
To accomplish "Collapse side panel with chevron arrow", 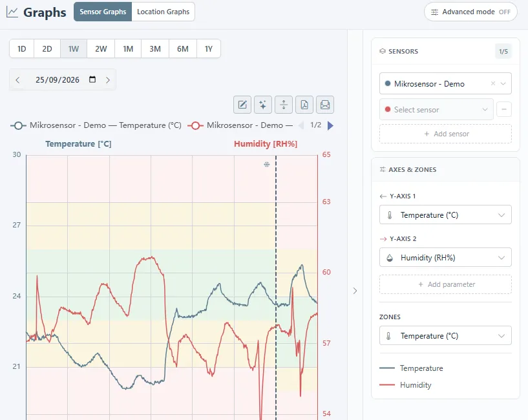I will coord(355,291).
